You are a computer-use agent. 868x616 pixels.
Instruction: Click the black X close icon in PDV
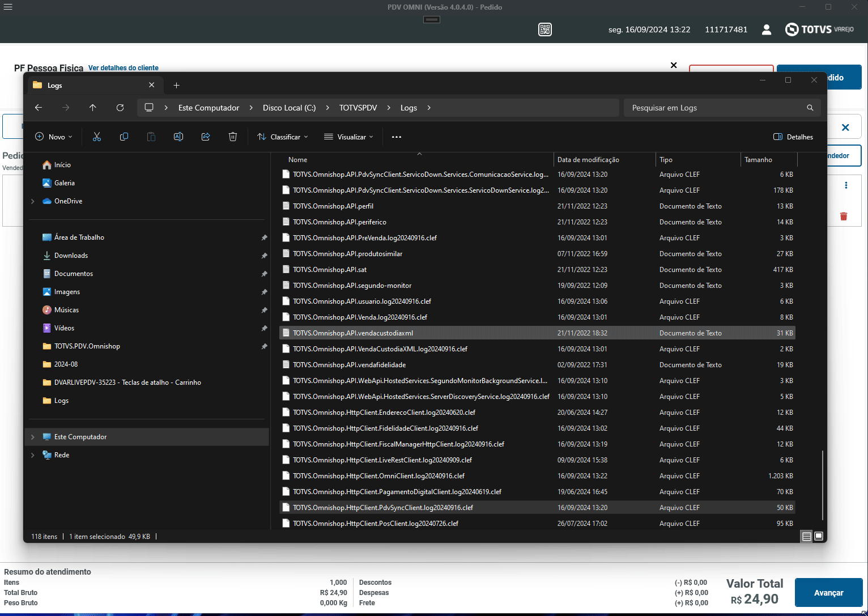point(674,65)
